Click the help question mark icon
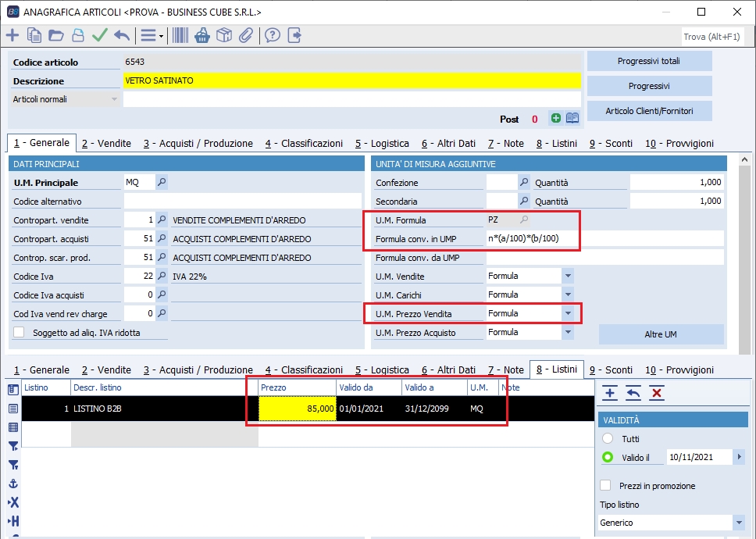Viewport: 756px width, 539px height. [x=272, y=35]
